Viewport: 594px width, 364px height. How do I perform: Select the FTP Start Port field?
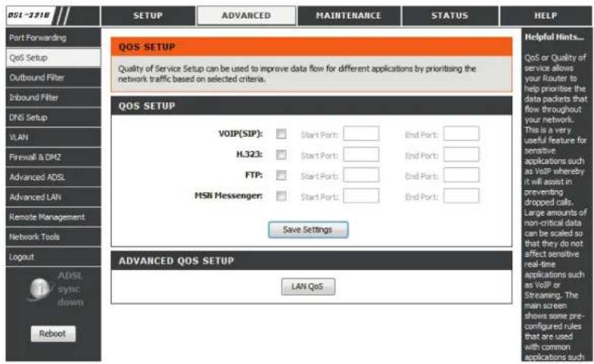(x=361, y=175)
